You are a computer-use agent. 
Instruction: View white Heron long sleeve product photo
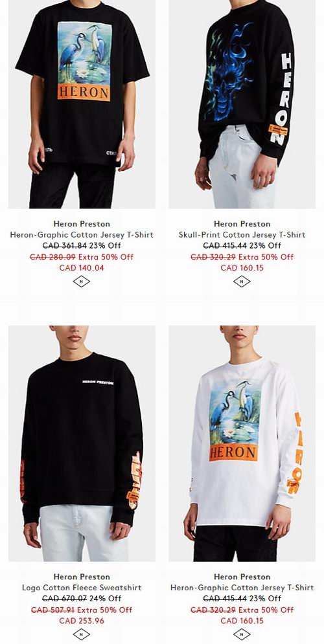tap(242, 443)
